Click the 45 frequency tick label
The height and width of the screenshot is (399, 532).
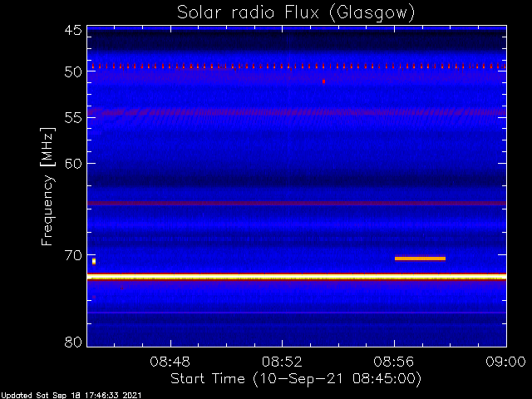tap(73, 31)
